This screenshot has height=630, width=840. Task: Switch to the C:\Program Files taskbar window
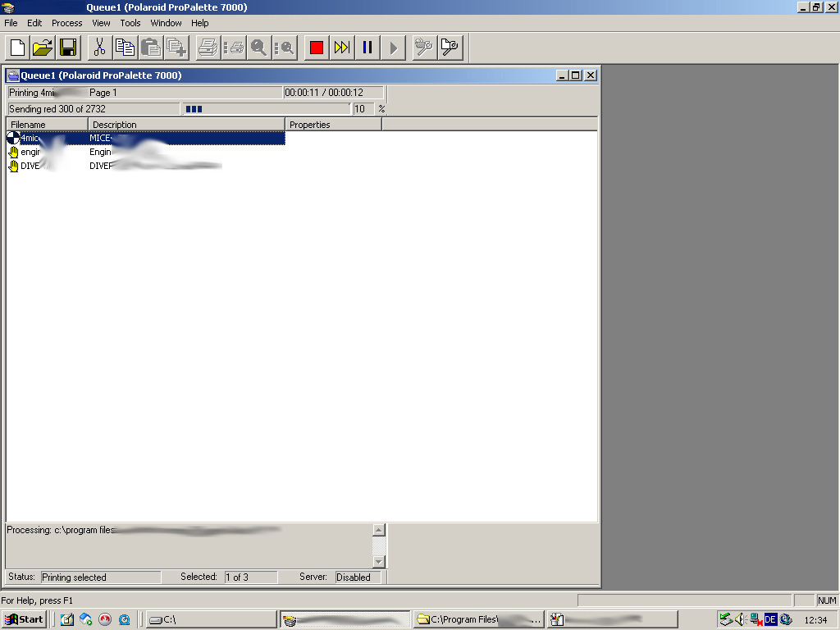[479, 619]
